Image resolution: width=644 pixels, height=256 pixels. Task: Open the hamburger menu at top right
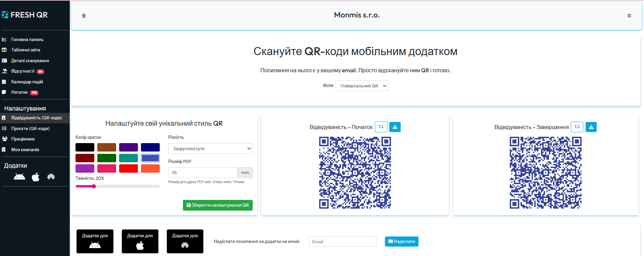pyautogui.click(x=629, y=16)
